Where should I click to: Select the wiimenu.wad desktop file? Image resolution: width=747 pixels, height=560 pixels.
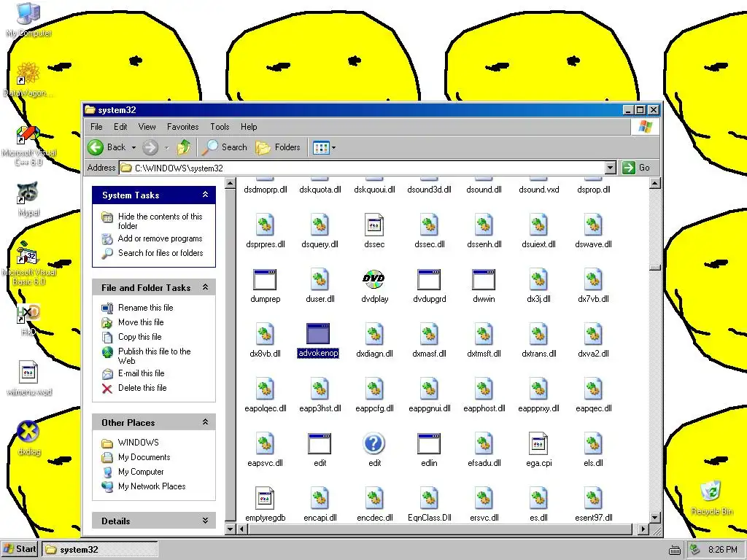tap(28, 373)
